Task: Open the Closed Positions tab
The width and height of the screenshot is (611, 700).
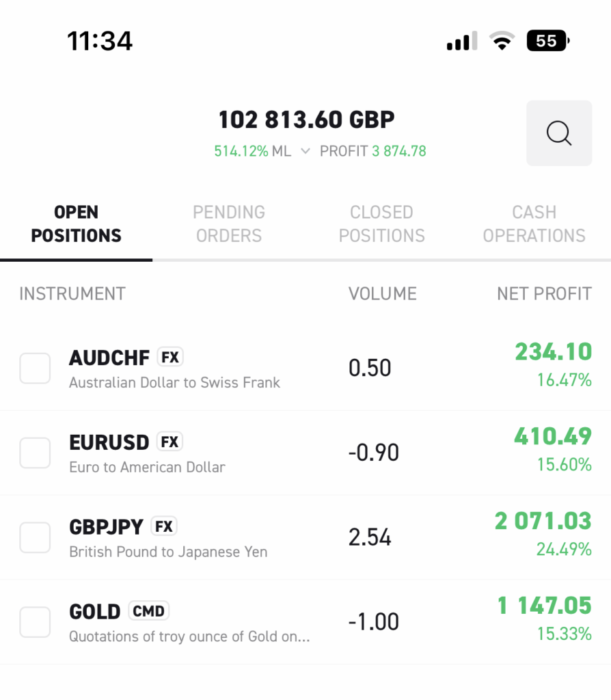Action: (381, 224)
